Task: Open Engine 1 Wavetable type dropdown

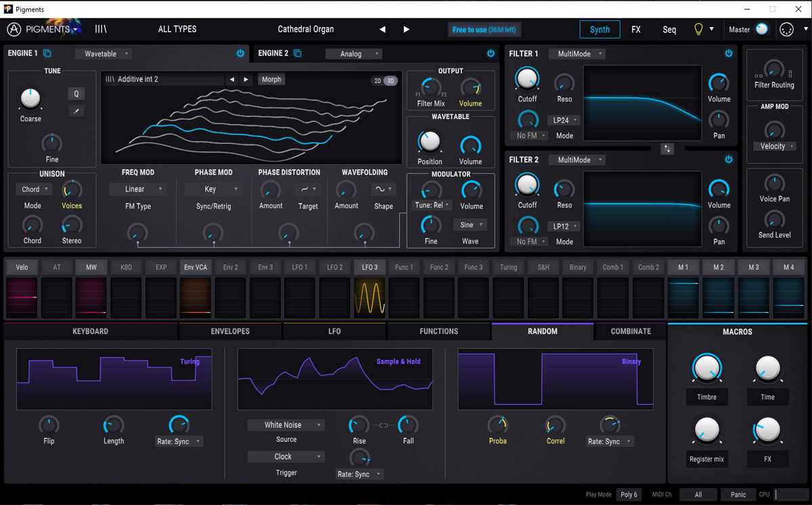Action: pos(104,53)
